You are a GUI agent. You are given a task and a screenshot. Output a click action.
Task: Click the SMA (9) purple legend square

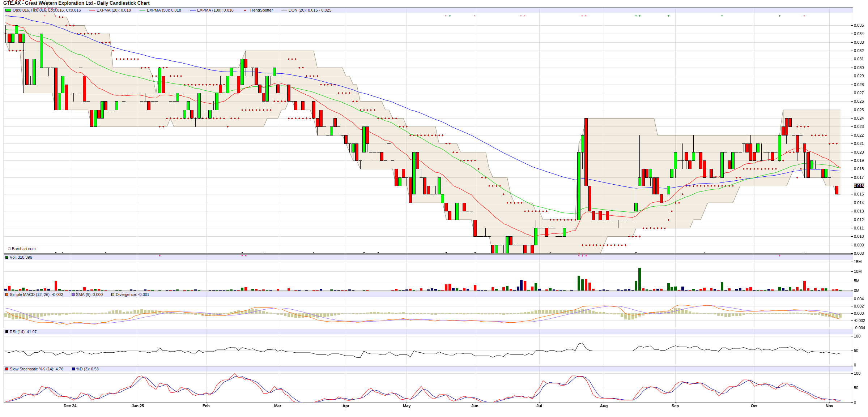tap(73, 295)
